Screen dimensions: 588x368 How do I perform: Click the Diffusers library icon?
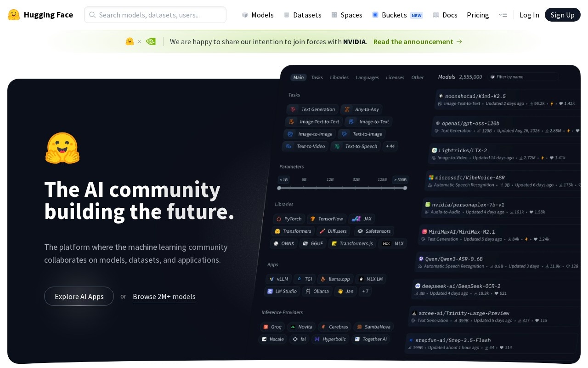[x=322, y=231]
